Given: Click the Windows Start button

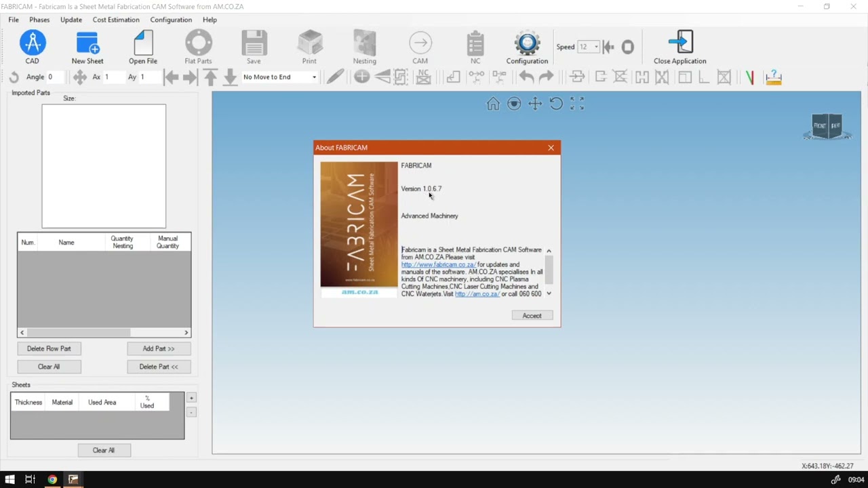Looking at the screenshot, I should coord(9,480).
